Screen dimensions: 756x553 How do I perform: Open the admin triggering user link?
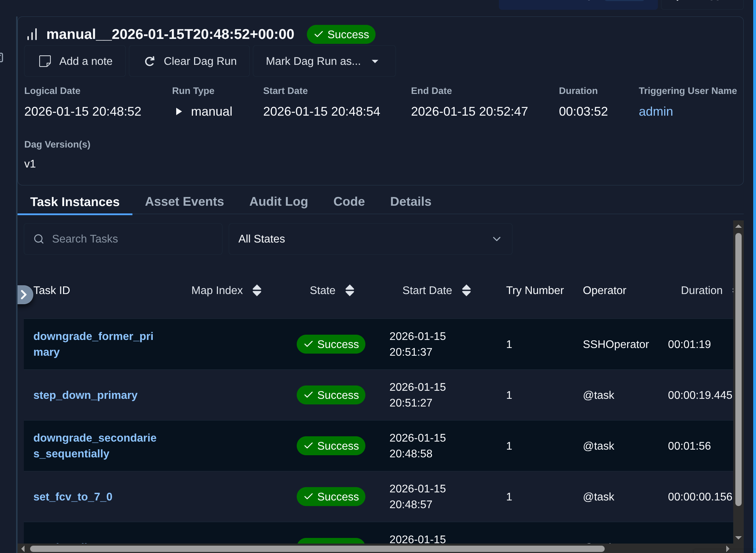(655, 111)
